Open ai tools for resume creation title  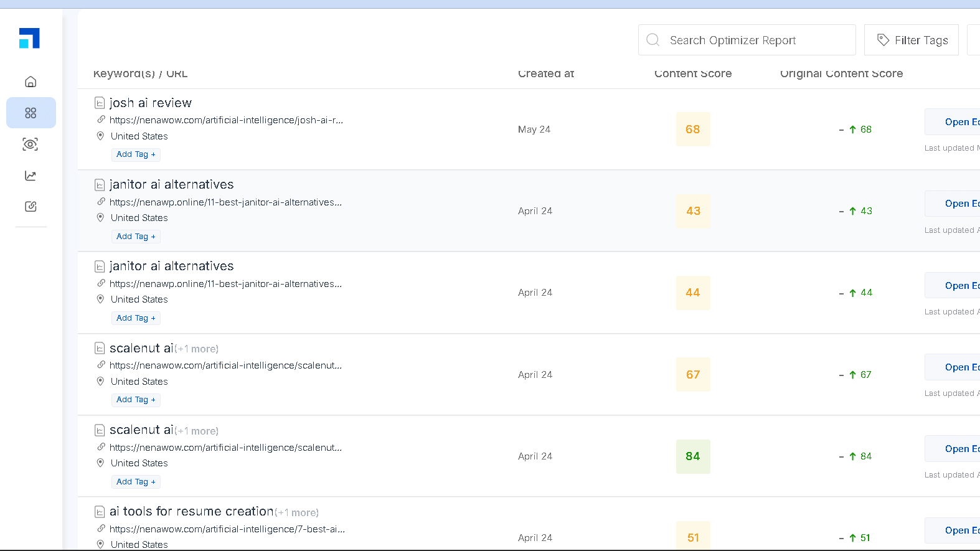point(192,512)
